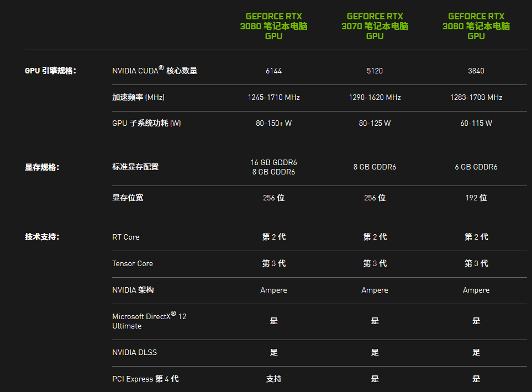532x392 pixels.
Task: Click the 显存位宽 row label
Action: (128, 198)
